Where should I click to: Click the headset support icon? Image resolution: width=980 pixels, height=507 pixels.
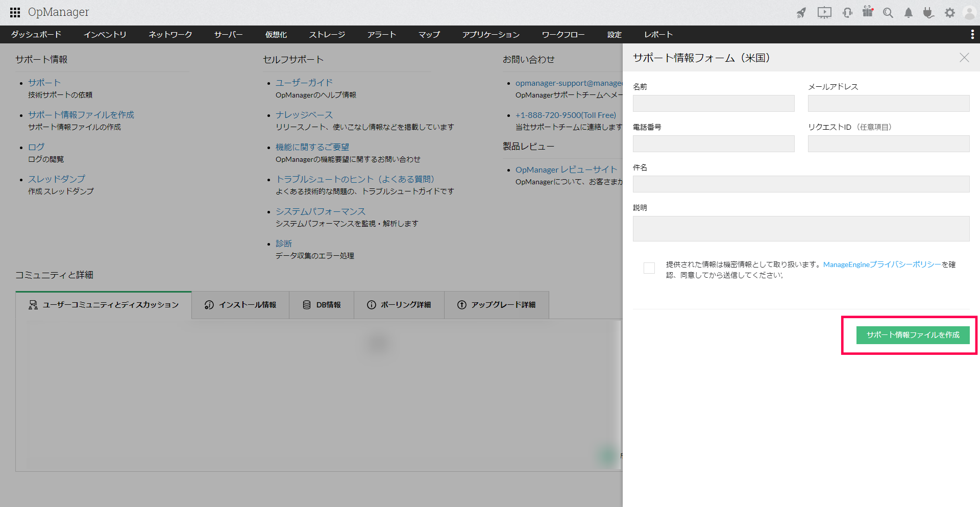[x=847, y=13]
